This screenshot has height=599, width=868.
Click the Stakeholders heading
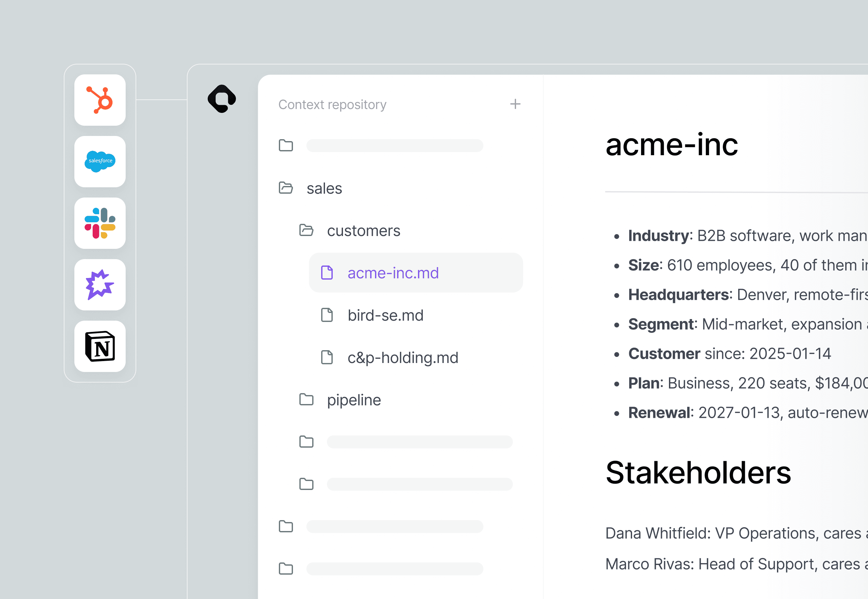pyautogui.click(x=698, y=473)
